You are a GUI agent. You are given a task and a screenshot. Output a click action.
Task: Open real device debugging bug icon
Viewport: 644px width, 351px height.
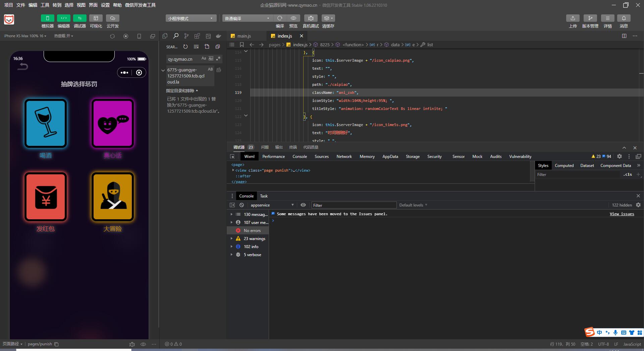point(311,18)
